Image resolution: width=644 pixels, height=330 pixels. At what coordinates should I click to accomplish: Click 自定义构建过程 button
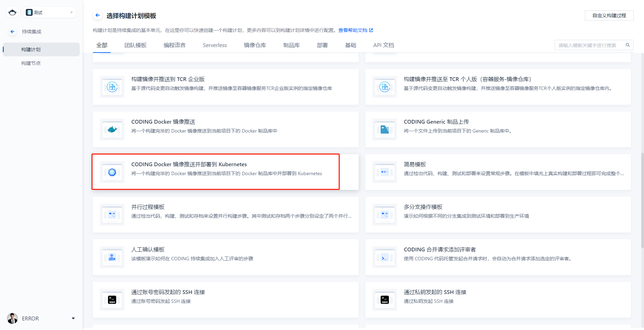click(609, 15)
